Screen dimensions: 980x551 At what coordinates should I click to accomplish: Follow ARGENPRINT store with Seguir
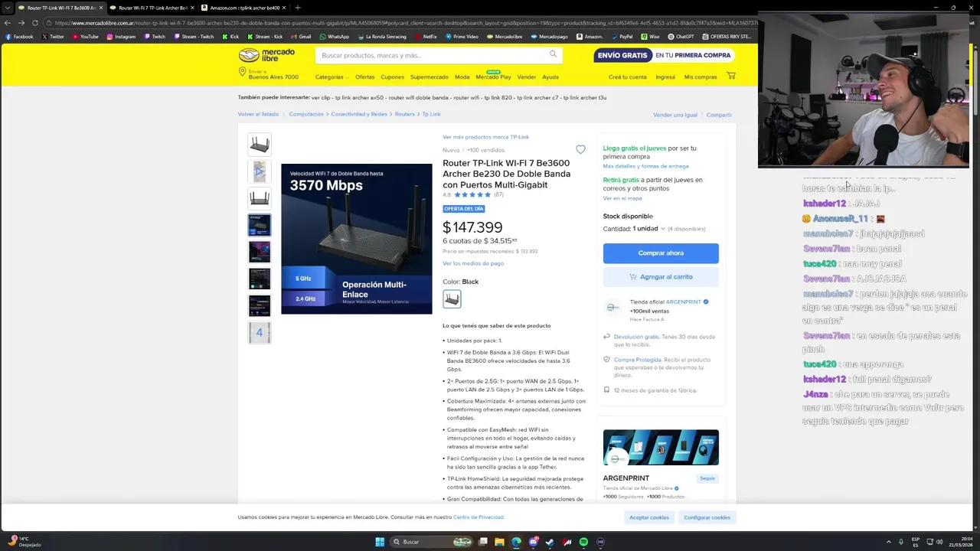click(x=707, y=478)
